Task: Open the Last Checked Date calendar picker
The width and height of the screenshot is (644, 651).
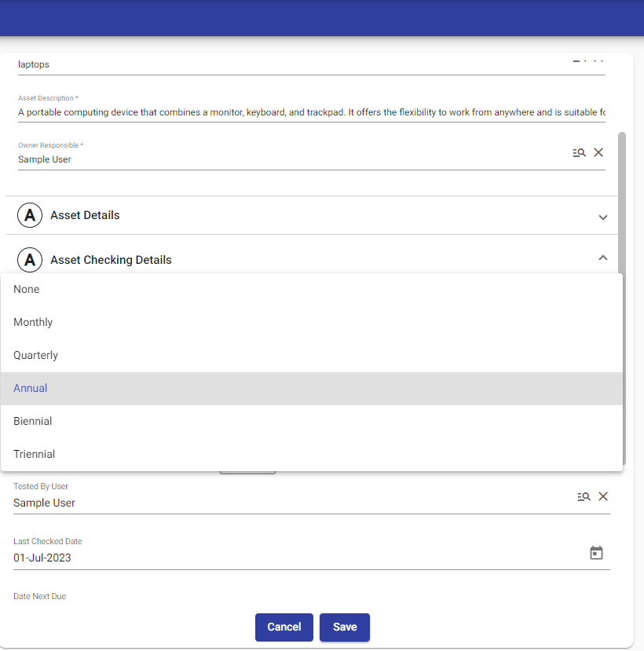Action: [596, 553]
